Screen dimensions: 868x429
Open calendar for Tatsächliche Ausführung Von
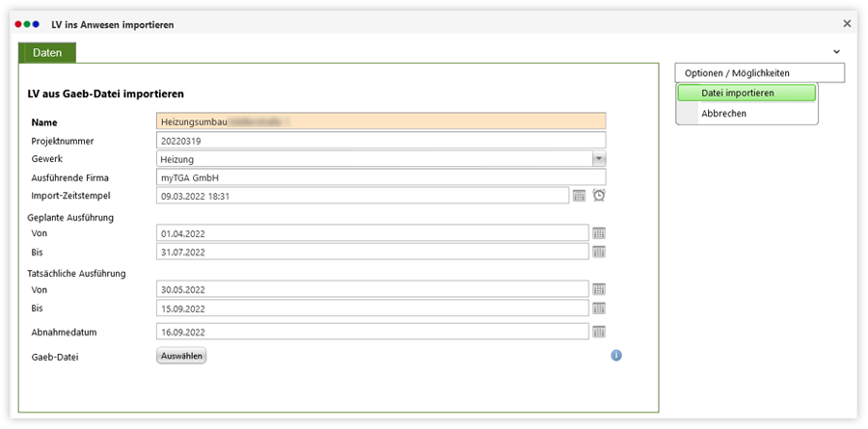coord(599,289)
